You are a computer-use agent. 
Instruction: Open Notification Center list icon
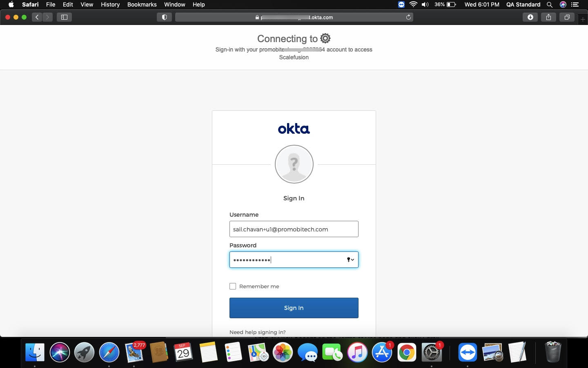click(575, 4)
